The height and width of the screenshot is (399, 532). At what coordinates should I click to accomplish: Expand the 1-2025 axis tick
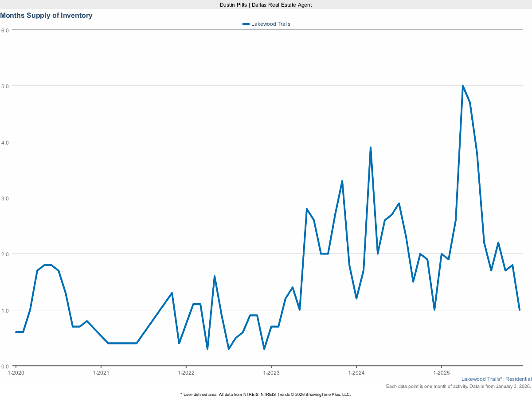[442, 373]
